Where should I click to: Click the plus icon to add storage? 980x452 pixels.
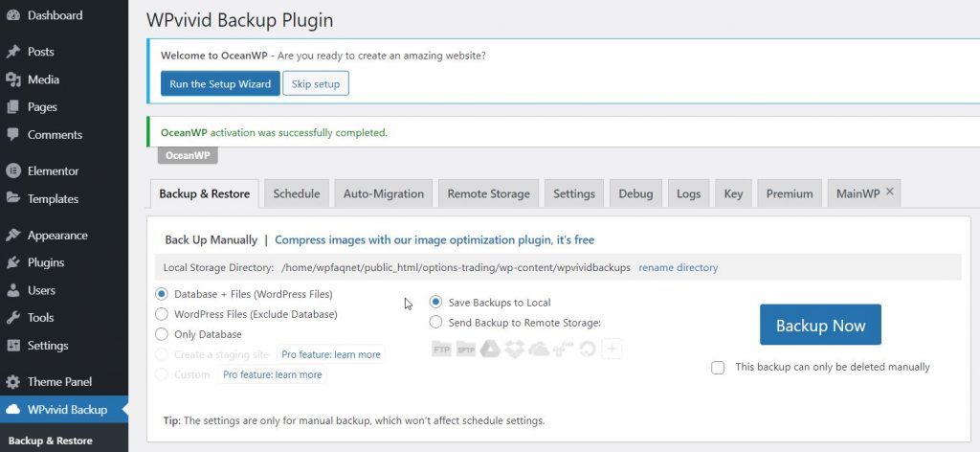pos(612,349)
